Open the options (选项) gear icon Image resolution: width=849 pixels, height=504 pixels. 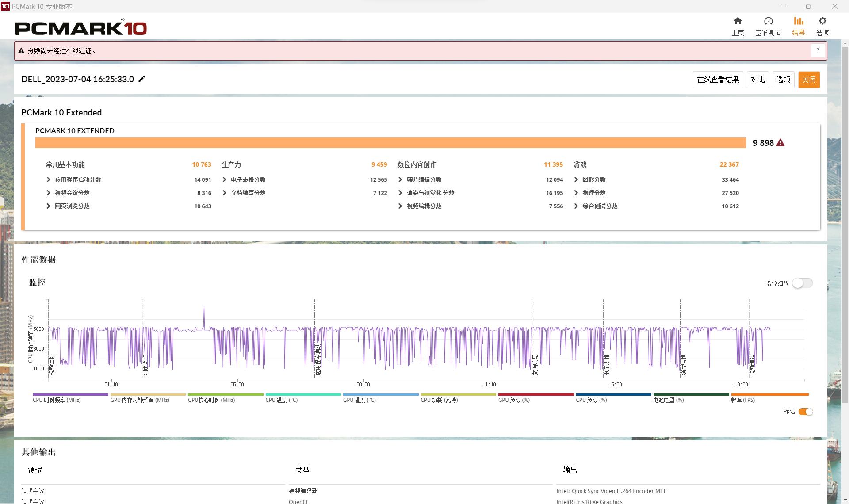coord(822,21)
